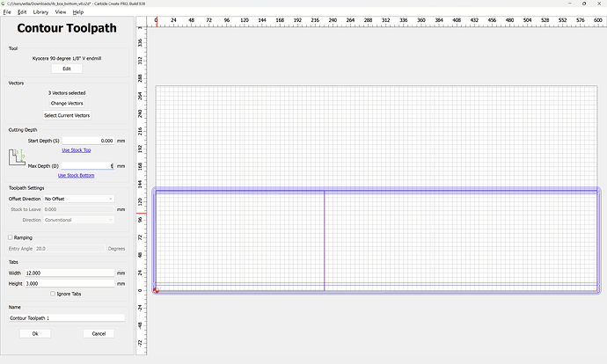Open the File menu

(7, 12)
